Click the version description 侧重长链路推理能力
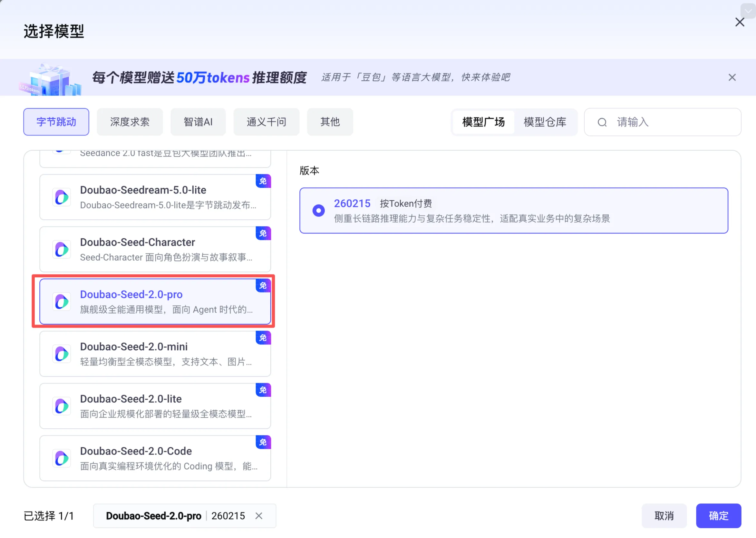 (472, 219)
